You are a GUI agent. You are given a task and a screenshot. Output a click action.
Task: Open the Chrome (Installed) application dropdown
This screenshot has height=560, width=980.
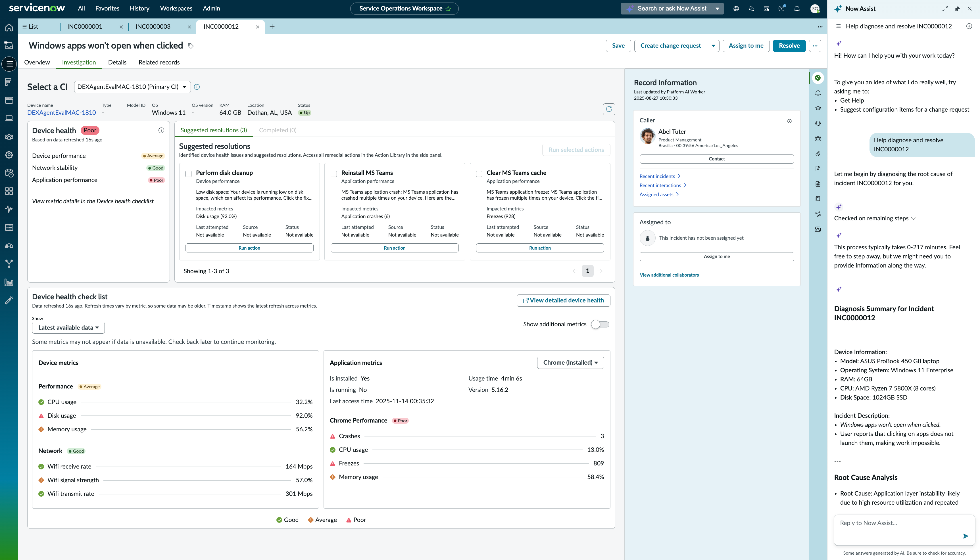coord(570,363)
